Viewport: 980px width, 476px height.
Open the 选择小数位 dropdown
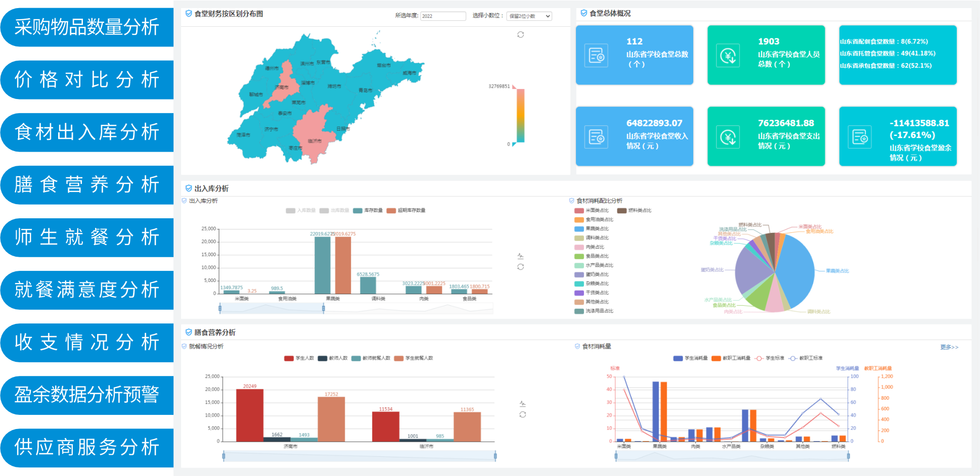(x=529, y=16)
